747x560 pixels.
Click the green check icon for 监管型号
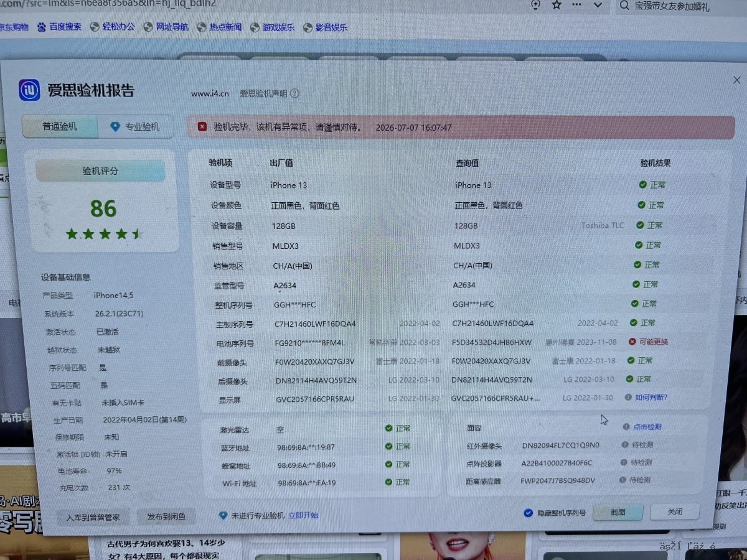click(x=636, y=284)
